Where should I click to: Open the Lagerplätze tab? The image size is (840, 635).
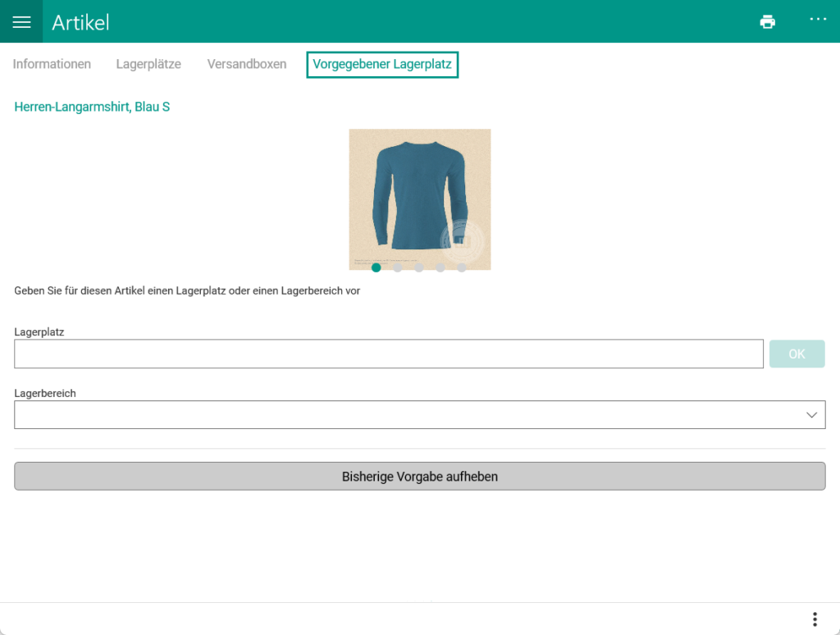point(148,64)
